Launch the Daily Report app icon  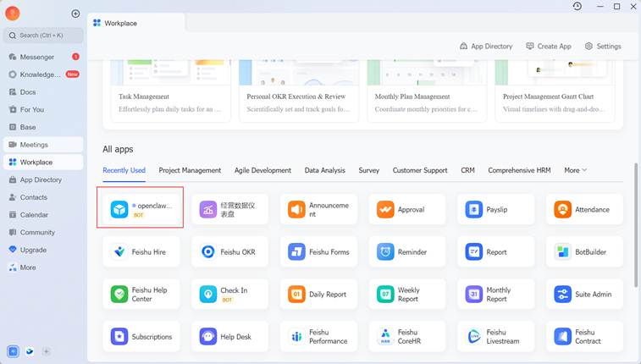click(x=296, y=294)
